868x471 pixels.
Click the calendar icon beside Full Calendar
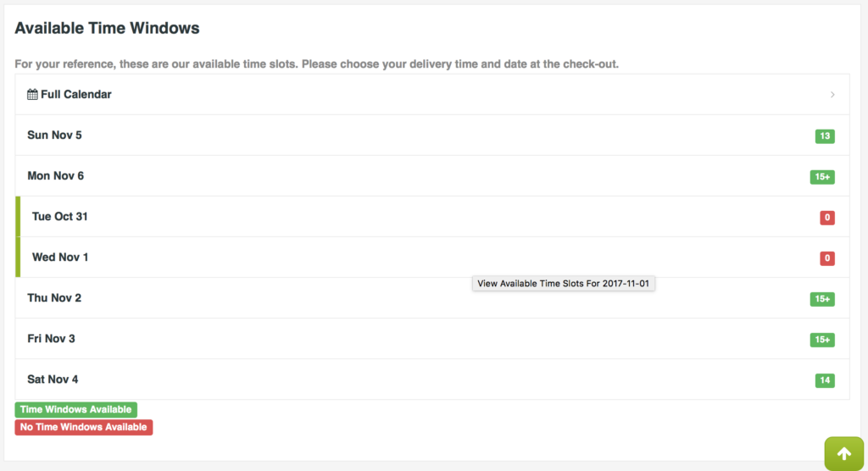tap(33, 95)
